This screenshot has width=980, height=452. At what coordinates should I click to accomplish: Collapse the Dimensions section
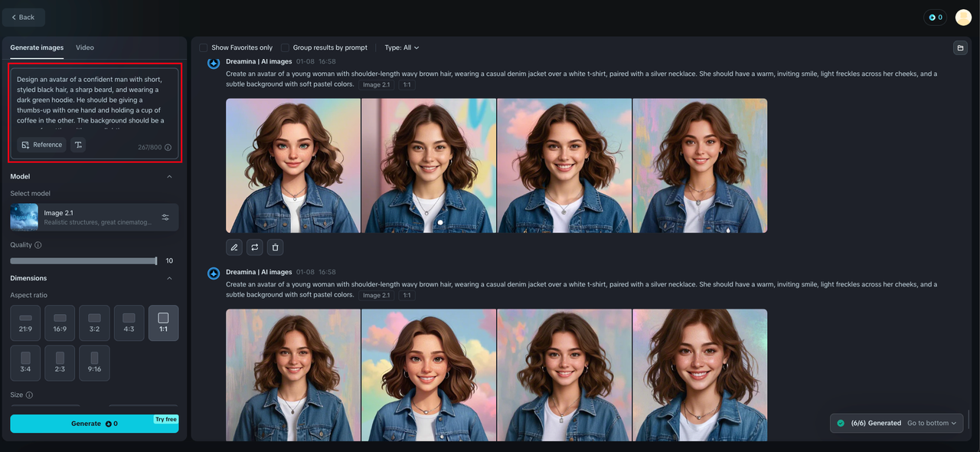pyautogui.click(x=169, y=278)
